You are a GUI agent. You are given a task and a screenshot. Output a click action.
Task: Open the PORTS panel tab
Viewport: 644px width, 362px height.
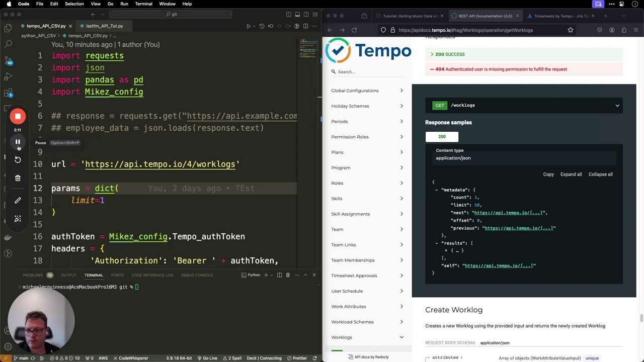point(117,275)
